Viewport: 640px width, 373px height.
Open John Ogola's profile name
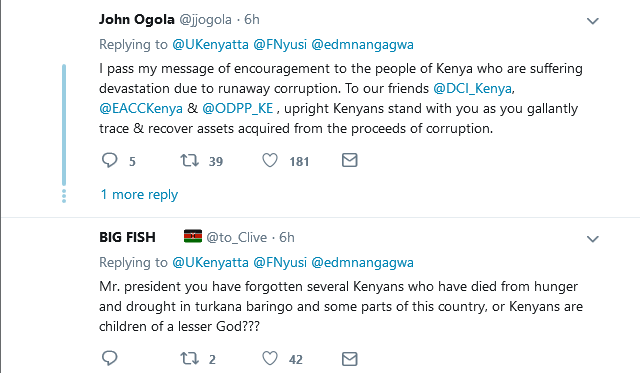click(x=137, y=20)
